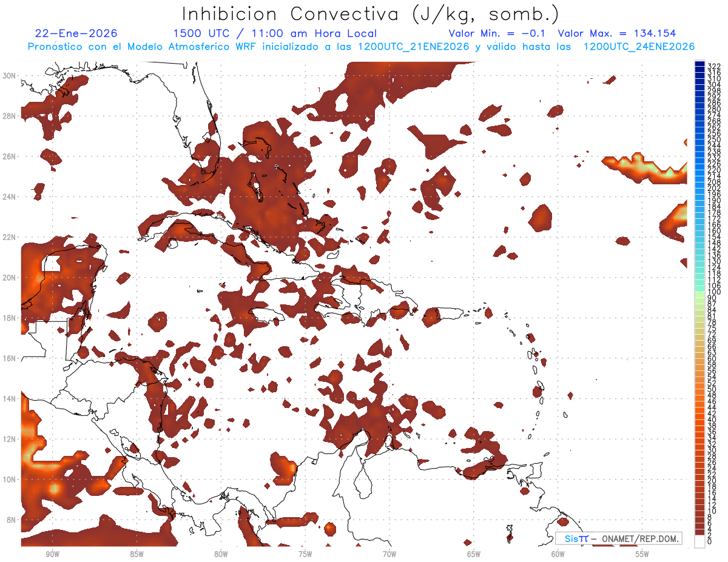Image resolution: width=728 pixels, height=562 pixels.
Task: Click the 'Valor Min. = -0.1' readout
Action: click(497, 33)
